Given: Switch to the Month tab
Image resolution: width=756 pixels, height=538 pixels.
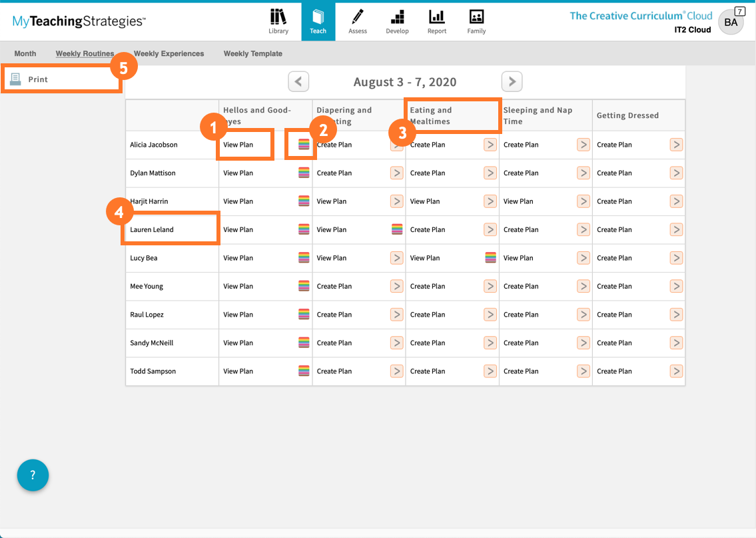Looking at the screenshot, I should point(25,53).
